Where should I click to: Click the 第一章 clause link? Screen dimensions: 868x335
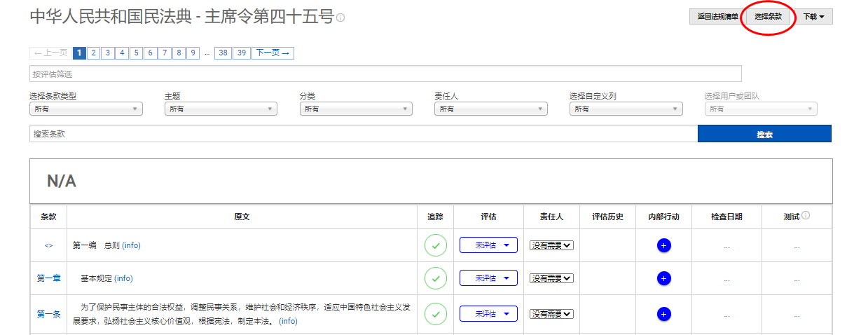tap(48, 278)
